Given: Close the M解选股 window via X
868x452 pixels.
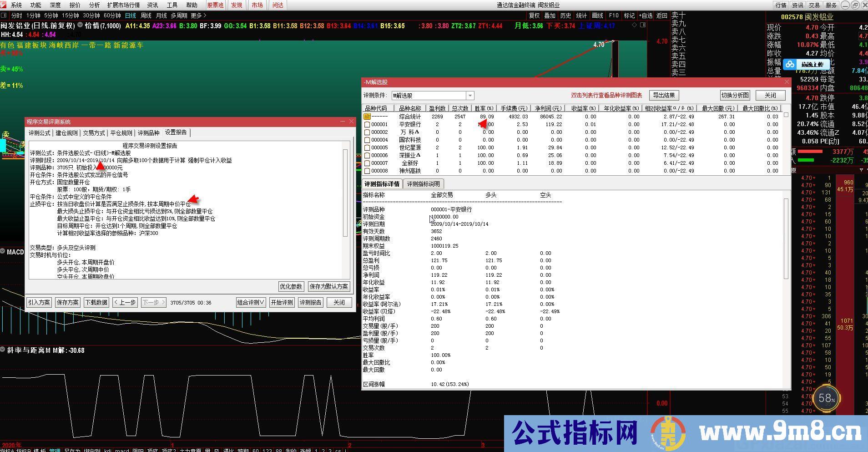Looking at the screenshot, I should [x=787, y=82].
